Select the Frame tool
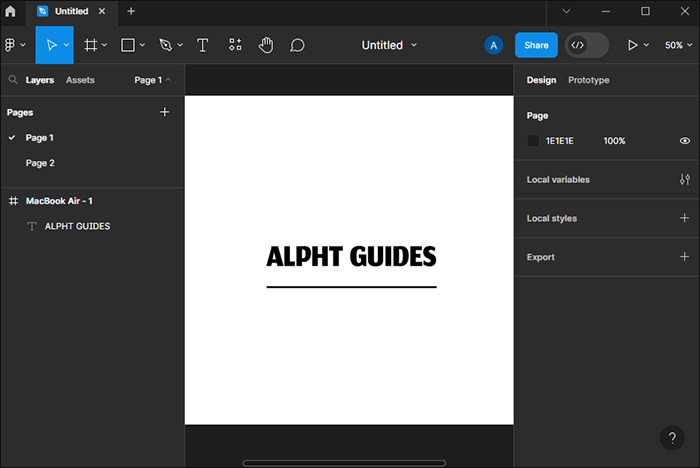This screenshot has height=468, width=700. [x=91, y=45]
